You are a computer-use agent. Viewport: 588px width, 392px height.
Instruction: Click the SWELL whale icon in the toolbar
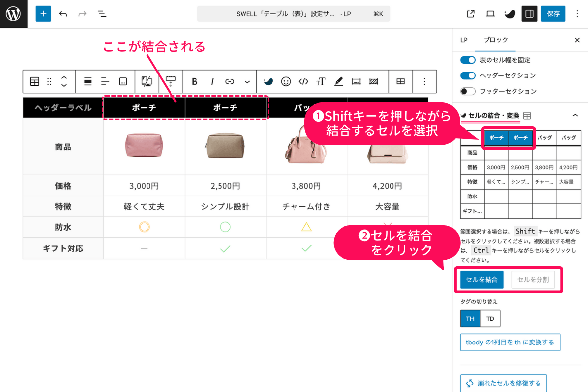point(268,81)
